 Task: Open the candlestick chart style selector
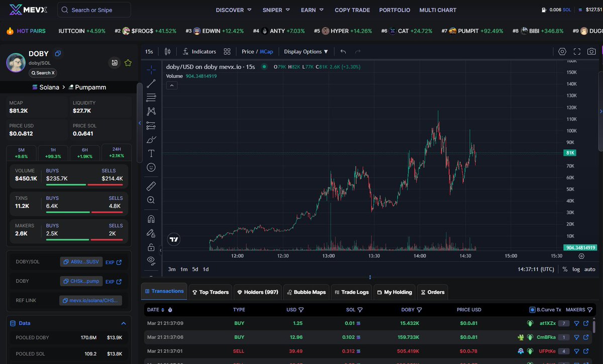pyautogui.click(x=167, y=52)
